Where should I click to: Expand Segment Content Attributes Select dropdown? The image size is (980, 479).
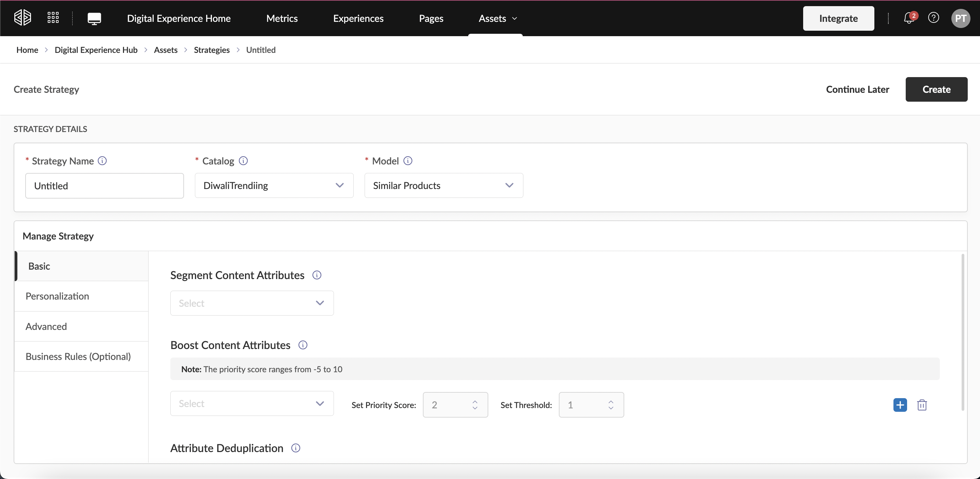(252, 303)
